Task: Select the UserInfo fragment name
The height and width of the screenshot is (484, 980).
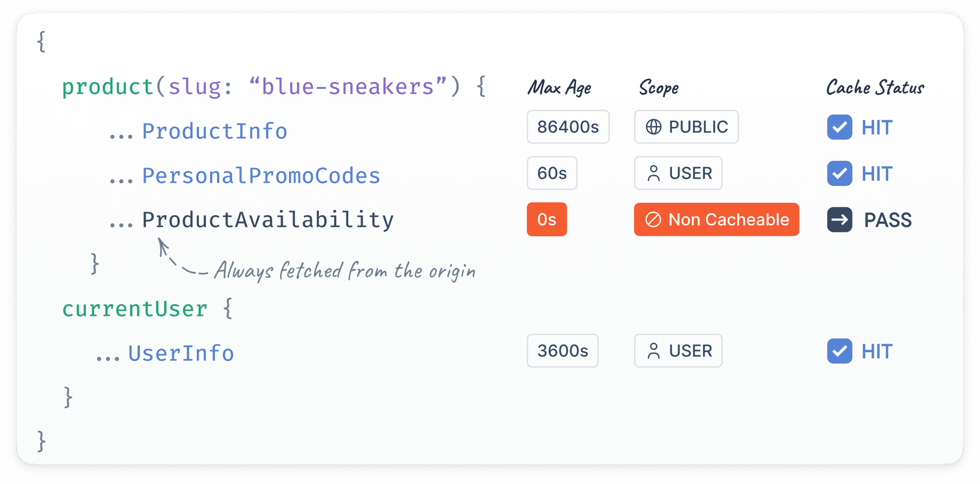Action: 181,354
